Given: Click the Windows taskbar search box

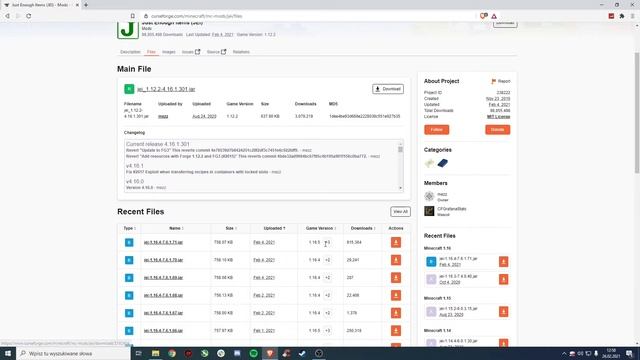Looking at the screenshot, I should [73, 353].
